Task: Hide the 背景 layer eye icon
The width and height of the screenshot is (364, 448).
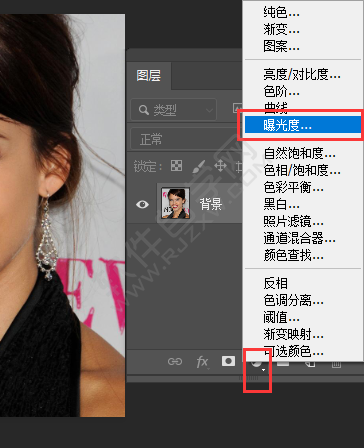Action: (142, 204)
